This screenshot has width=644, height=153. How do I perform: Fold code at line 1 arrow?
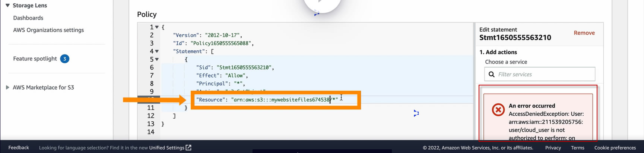[157, 27]
